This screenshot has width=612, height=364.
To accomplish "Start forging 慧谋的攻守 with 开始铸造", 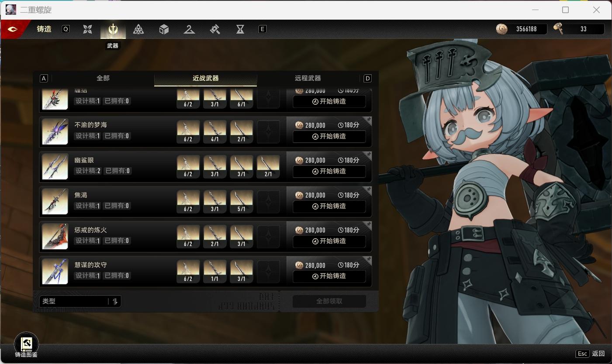I will pos(329,276).
